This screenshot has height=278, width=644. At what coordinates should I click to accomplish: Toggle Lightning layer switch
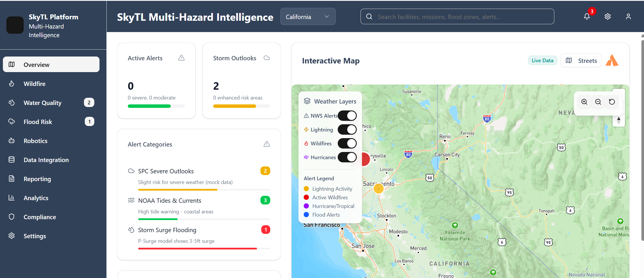point(347,129)
